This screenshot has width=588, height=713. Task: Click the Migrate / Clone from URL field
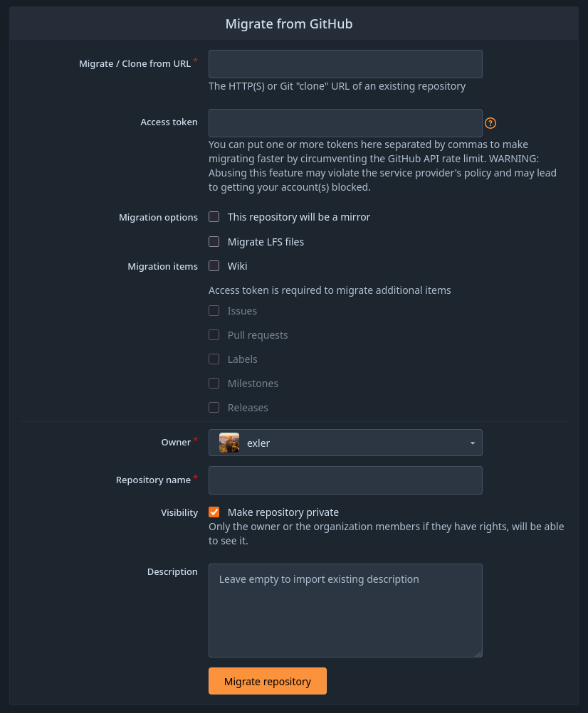(345, 63)
